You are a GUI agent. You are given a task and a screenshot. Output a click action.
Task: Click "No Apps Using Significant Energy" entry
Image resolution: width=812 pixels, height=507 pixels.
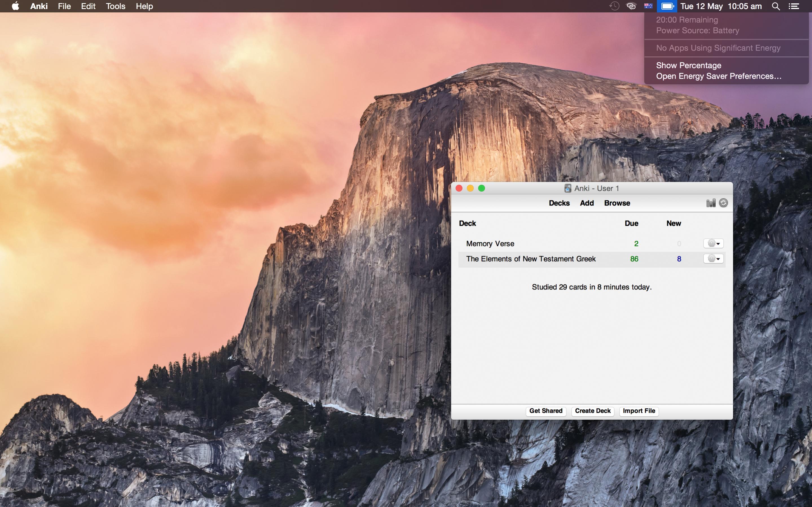click(718, 48)
